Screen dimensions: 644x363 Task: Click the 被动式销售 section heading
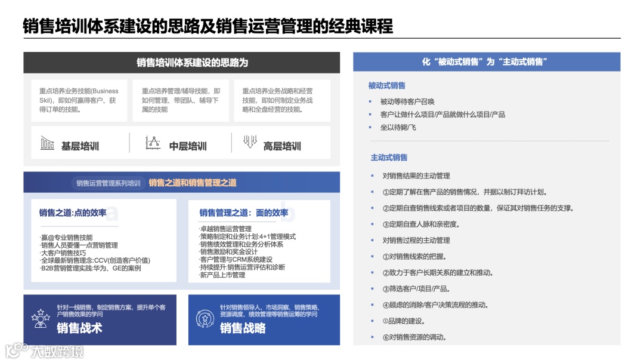coord(387,85)
